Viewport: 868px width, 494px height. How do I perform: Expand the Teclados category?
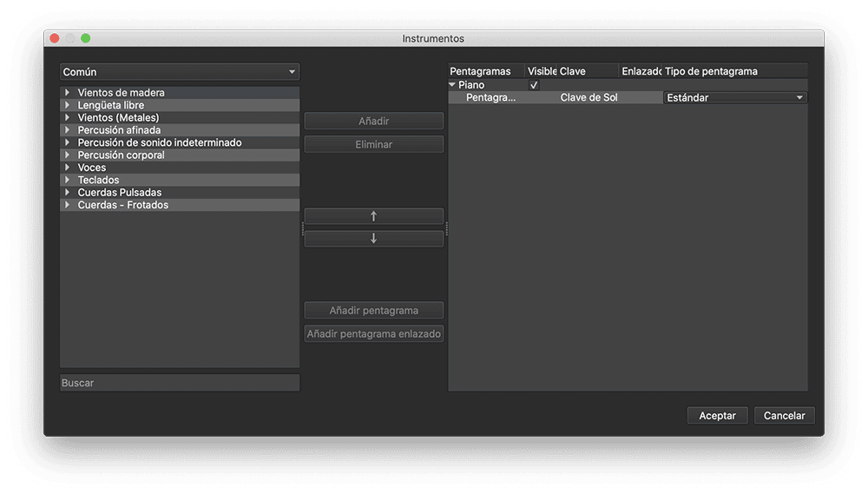point(68,180)
